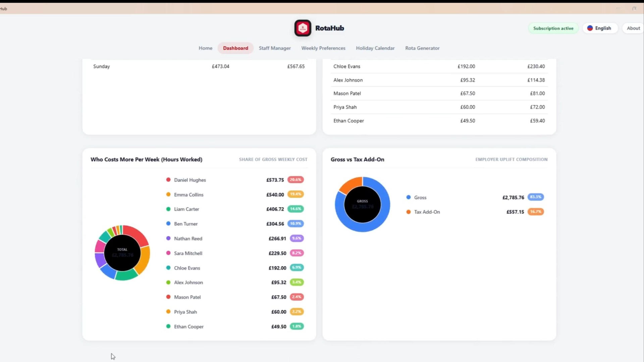Click the About button

point(633,28)
